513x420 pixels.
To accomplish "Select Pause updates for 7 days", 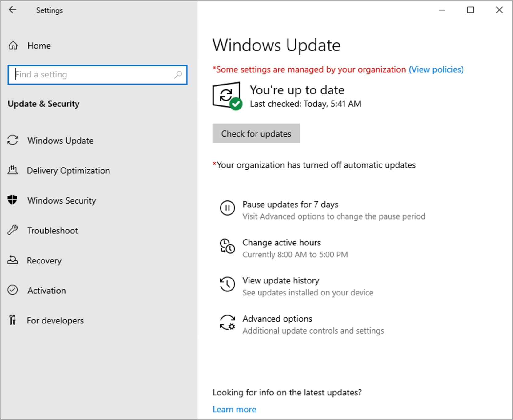I will coord(290,204).
